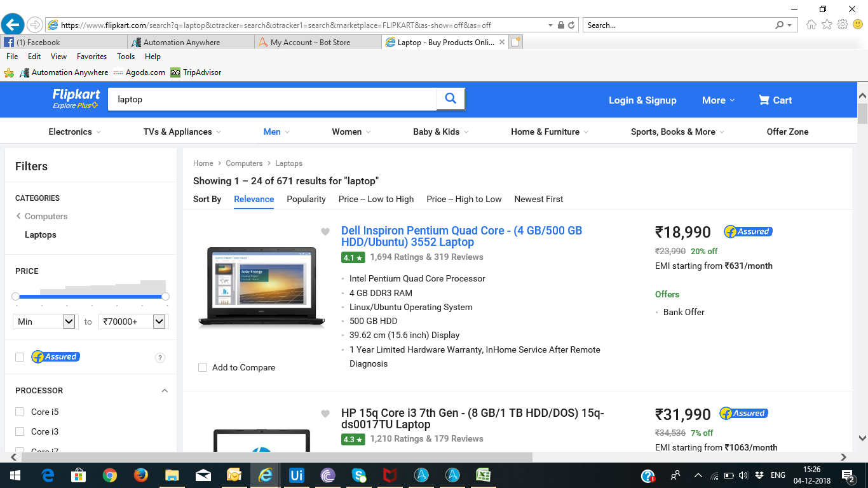Click the blue search magnifier button on Flipkart
The width and height of the screenshot is (868, 488).
451,98
